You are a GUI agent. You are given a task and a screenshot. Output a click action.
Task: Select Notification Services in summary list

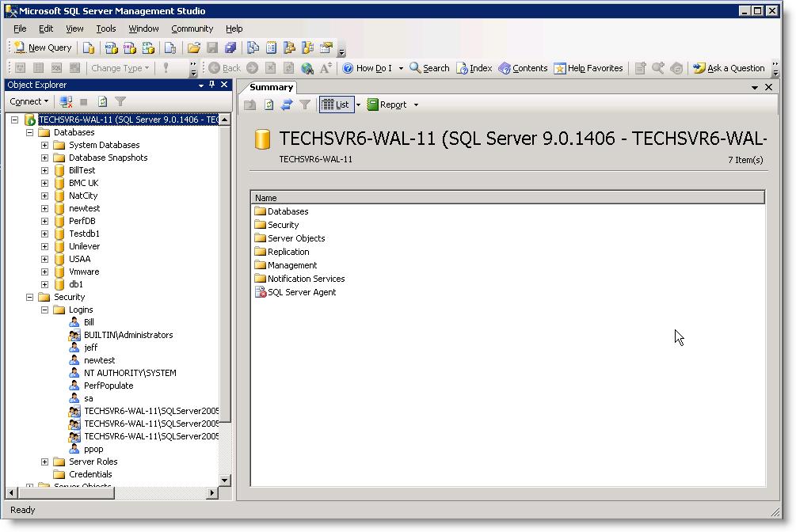pos(306,279)
